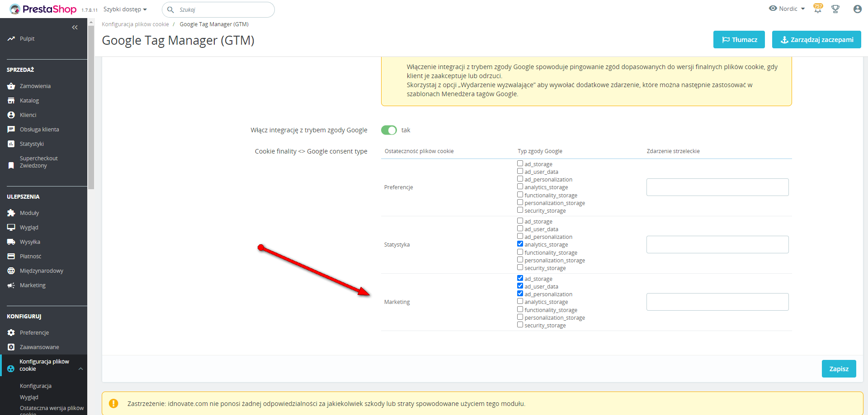Click the Zamowienia basket icon
The image size is (868, 415).
tap(11, 86)
